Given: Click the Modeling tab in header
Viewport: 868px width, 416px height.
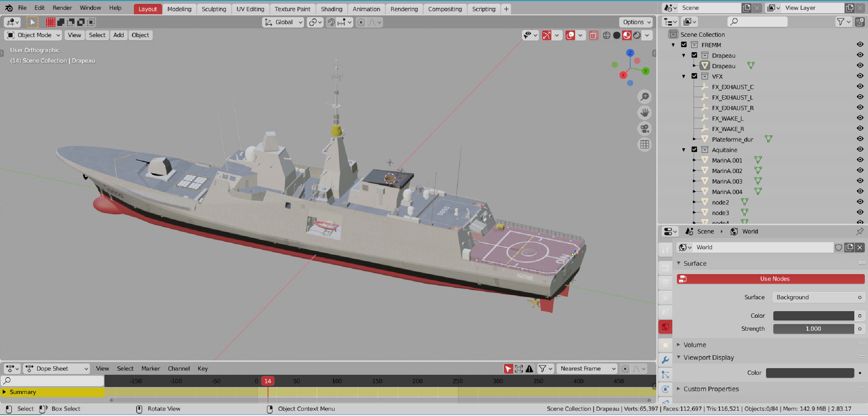Looking at the screenshot, I should click(179, 8).
